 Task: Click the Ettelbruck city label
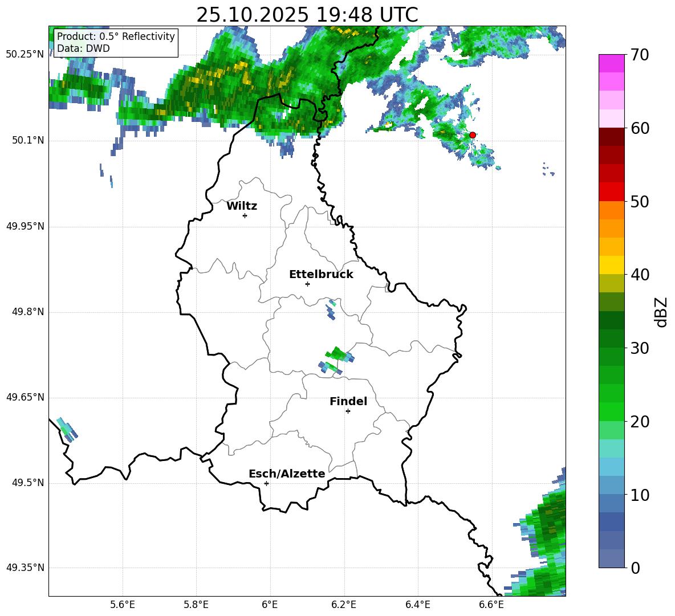click(321, 275)
